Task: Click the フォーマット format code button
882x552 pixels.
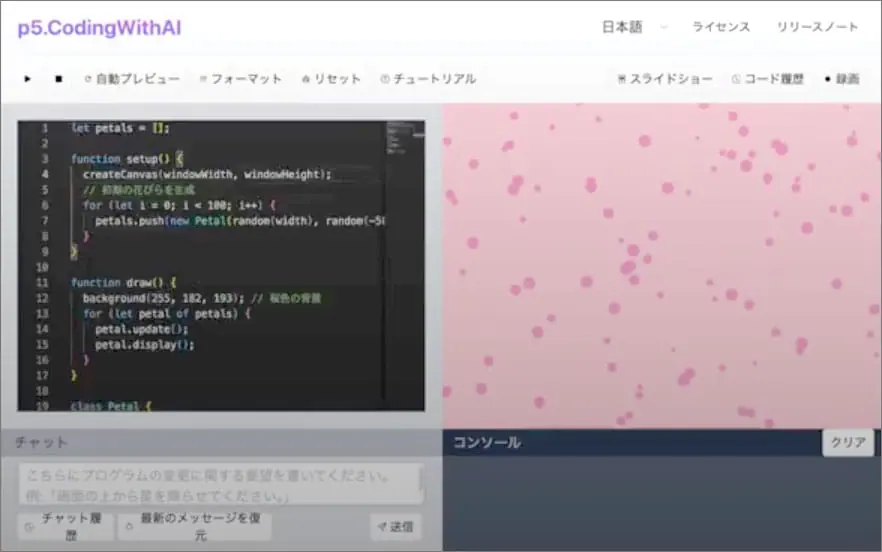Action: click(240, 79)
